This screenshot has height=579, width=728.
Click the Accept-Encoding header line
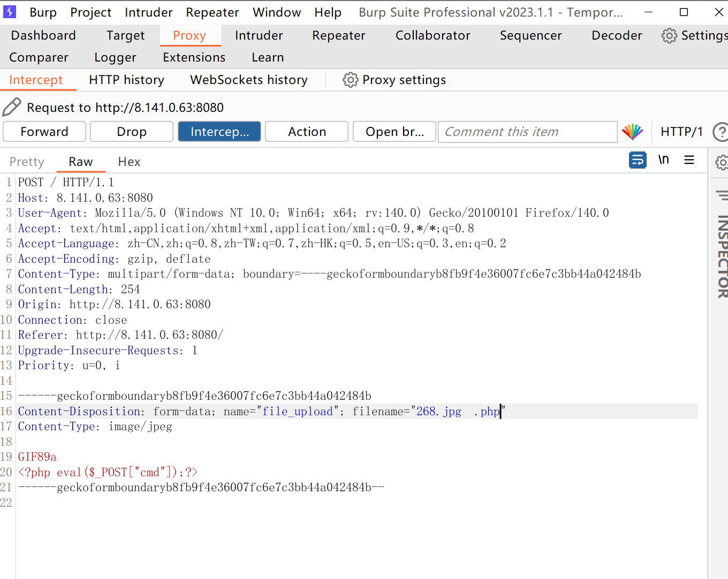tap(115, 259)
